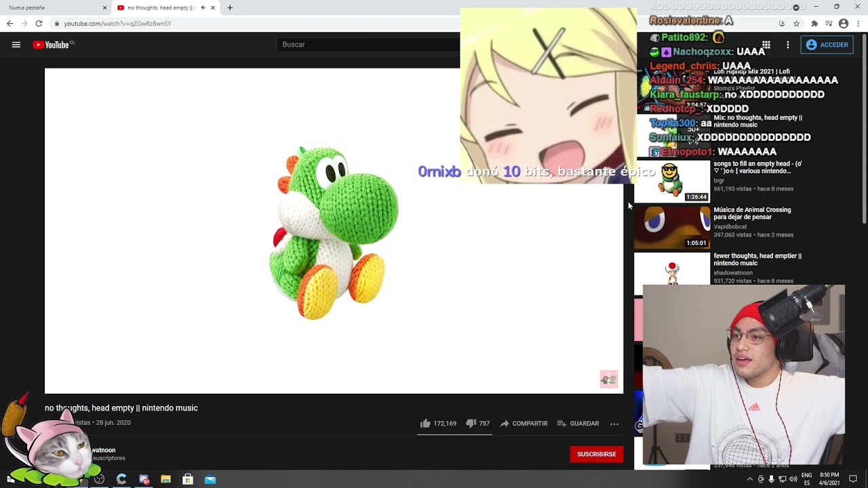Go back with the browser back arrow
This screenshot has width=868, height=488.
(x=9, y=23)
